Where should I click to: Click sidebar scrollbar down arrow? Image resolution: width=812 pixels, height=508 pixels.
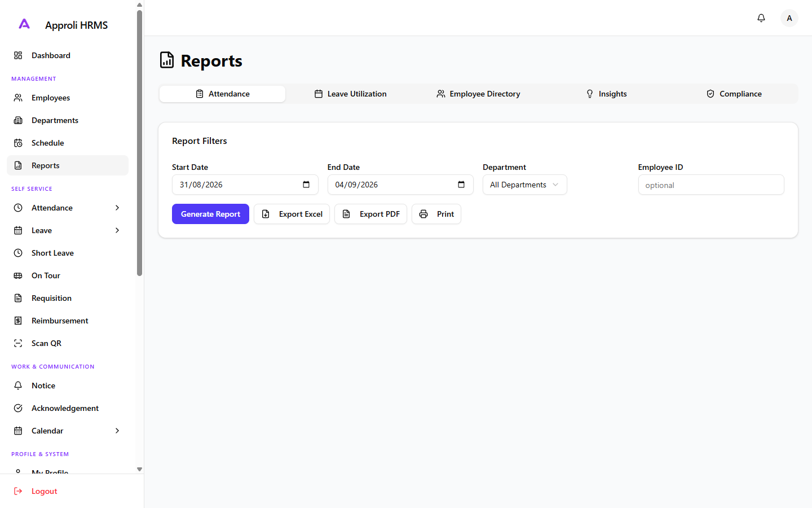(x=139, y=469)
